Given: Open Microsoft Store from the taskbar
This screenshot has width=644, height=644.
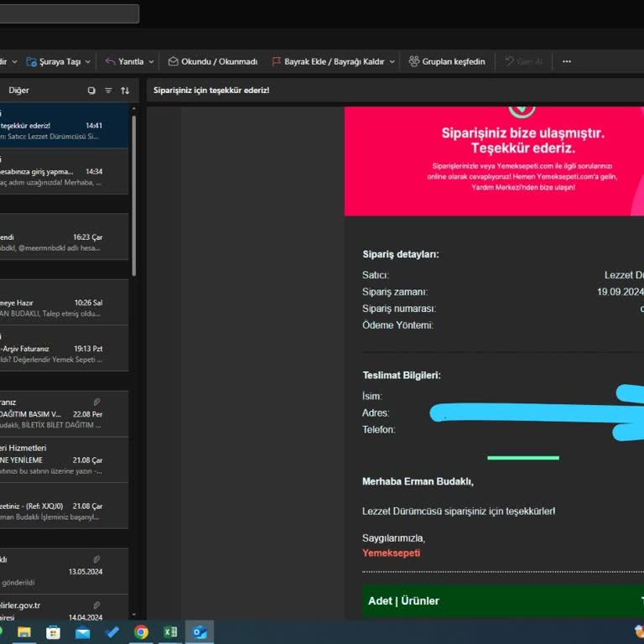Looking at the screenshot, I should coord(53,632).
